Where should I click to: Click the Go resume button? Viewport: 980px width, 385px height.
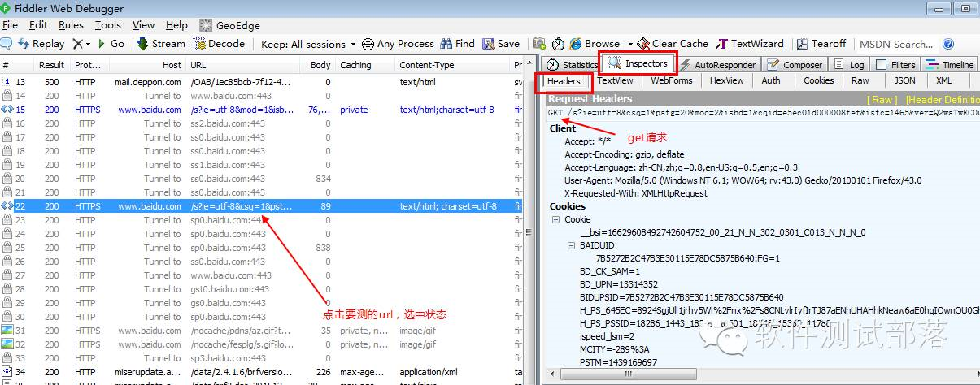[x=111, y=44]
